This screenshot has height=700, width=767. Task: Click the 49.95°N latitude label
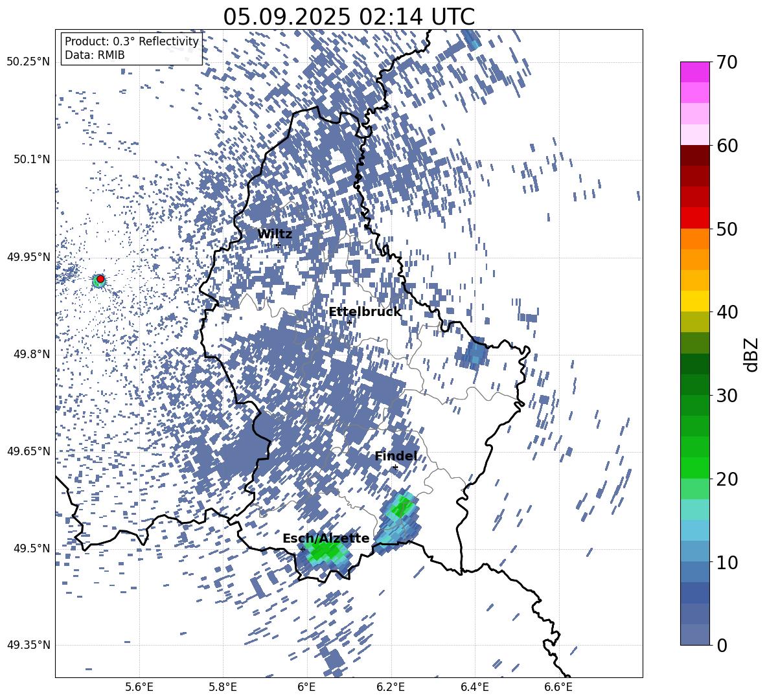click(29, 256)
